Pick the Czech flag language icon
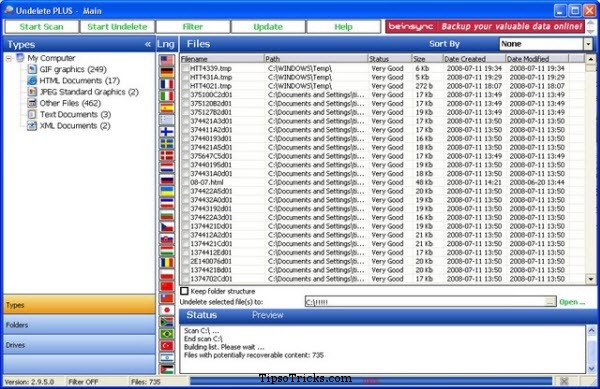Viewport: 600px width, 389px height. (166, 227)
